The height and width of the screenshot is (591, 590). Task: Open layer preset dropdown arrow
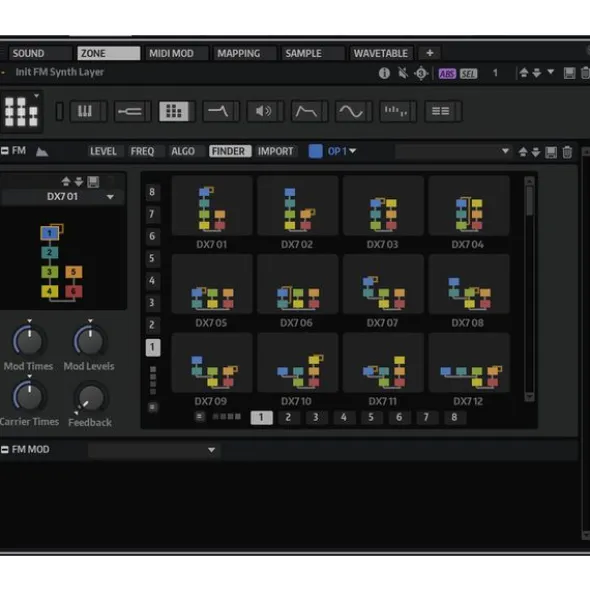[550, 72]
